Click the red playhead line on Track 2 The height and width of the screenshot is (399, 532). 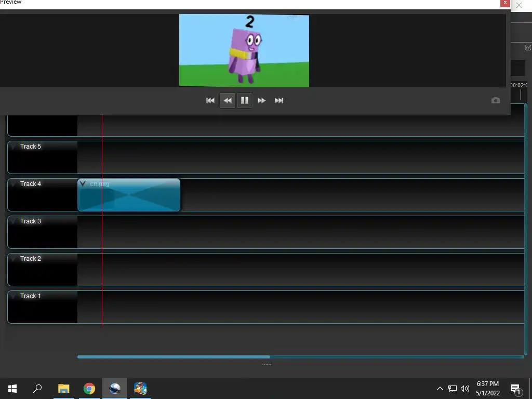pyautogui.click(x=102, y=270)
